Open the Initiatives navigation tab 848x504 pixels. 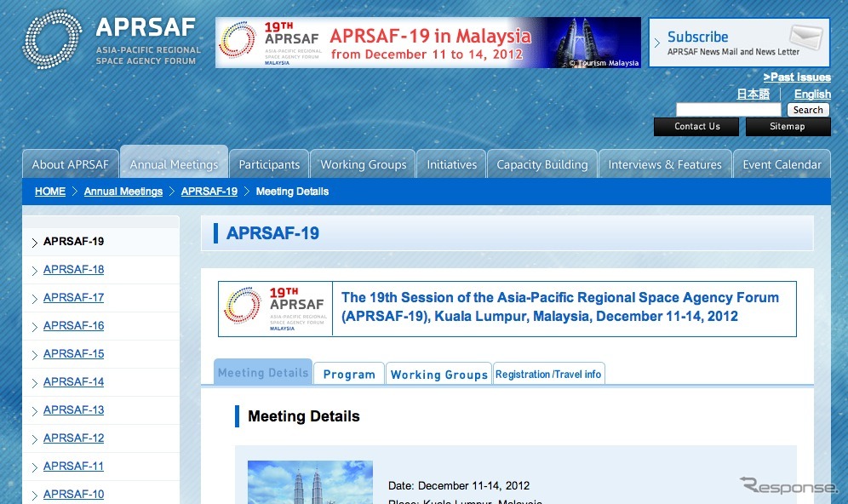coord(451,163)
